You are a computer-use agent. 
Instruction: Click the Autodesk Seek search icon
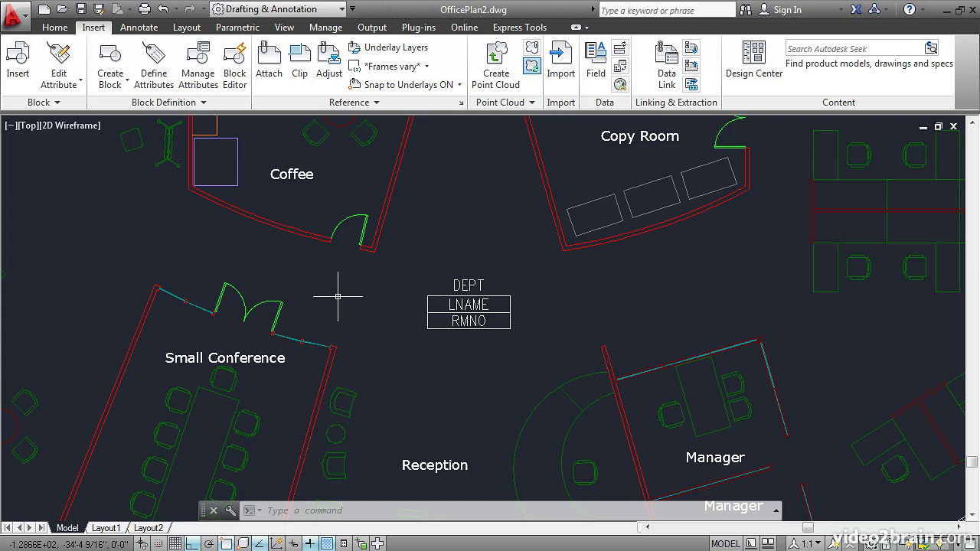coord(931,48)
